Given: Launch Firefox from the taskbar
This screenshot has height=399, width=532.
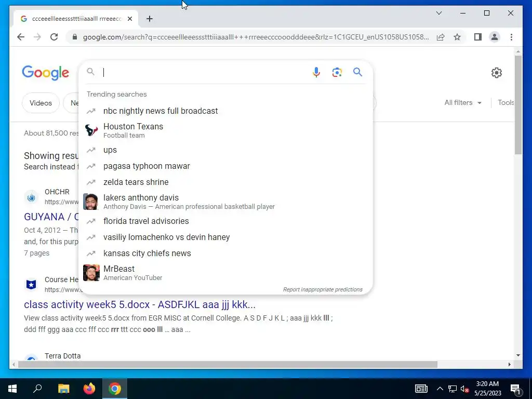Looking at the screenshot, I should point(89,389).
